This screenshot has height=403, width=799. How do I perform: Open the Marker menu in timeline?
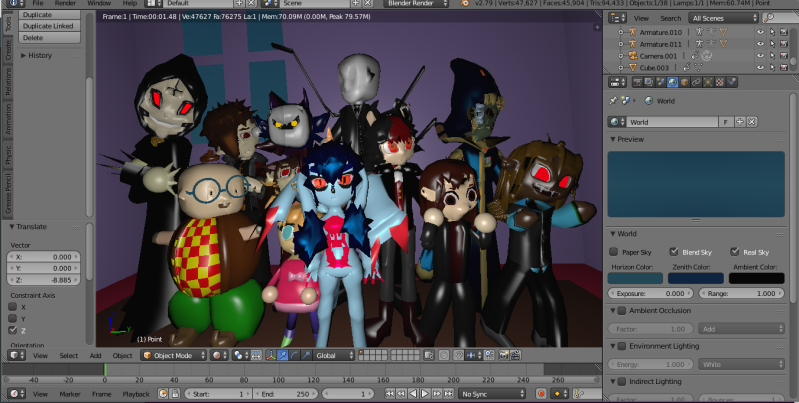tap(70, 394)
